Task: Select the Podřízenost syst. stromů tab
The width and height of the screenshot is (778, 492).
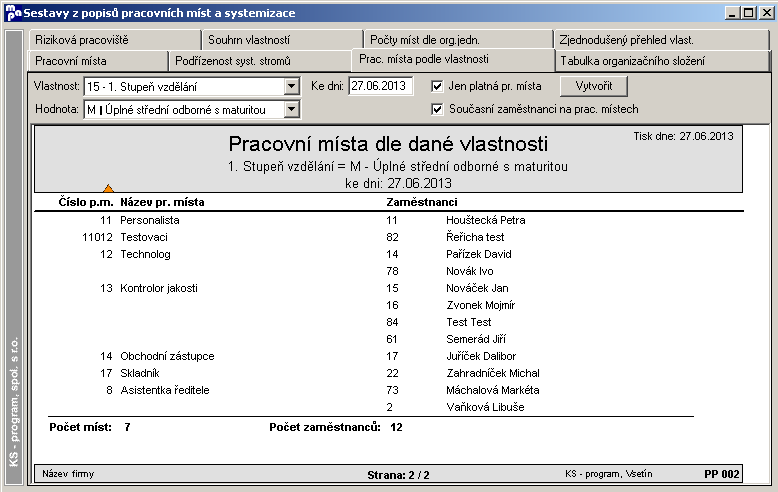Action: coord(260,61)
